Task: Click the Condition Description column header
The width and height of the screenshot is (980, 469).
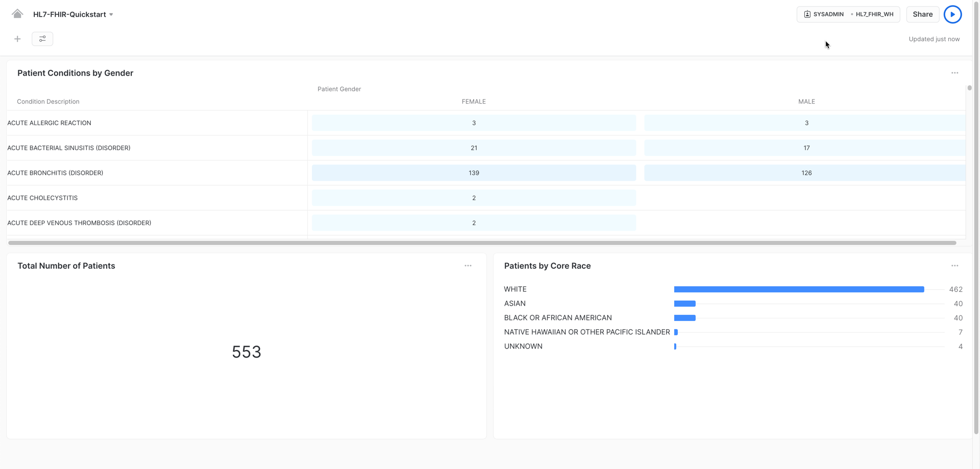Action: [x=48, y=102]
